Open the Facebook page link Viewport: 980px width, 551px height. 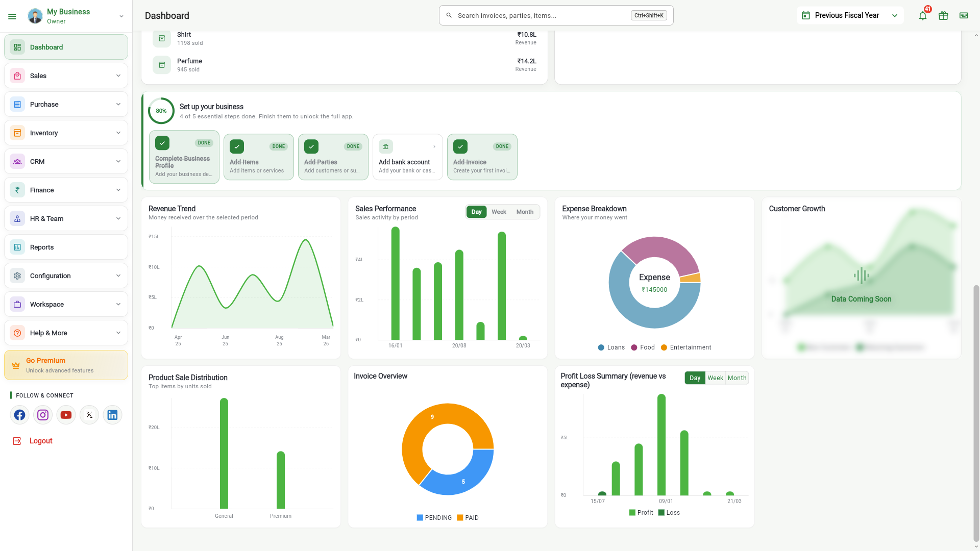click(x=19, y=415)
